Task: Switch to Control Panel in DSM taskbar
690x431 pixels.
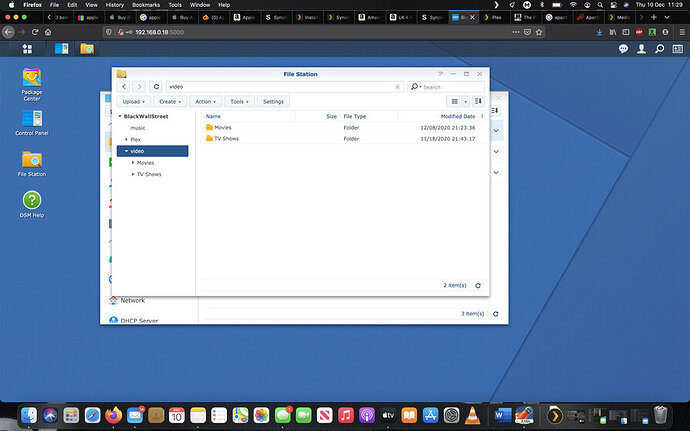Action: 62,49
